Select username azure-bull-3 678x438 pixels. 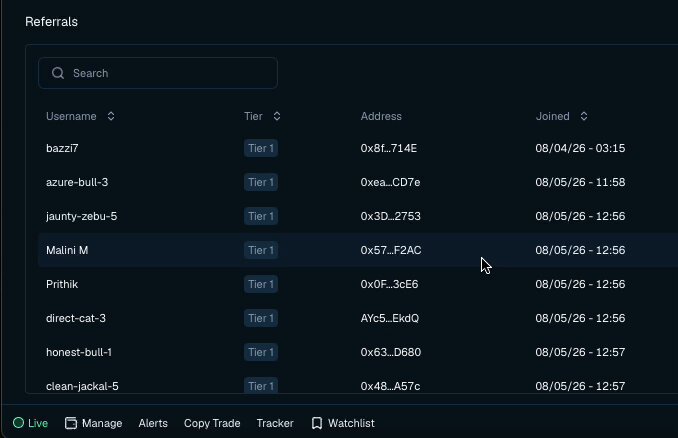coord(77,182)
